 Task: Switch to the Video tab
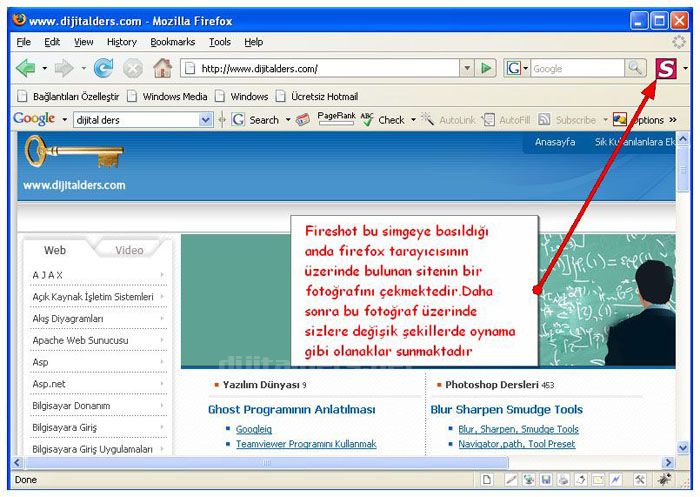[129, 250]
